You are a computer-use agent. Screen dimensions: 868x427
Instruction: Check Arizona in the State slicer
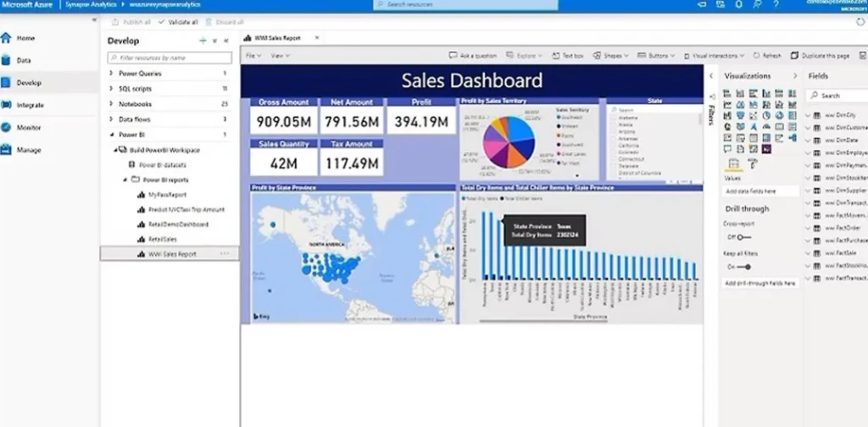tap(614, 131)
